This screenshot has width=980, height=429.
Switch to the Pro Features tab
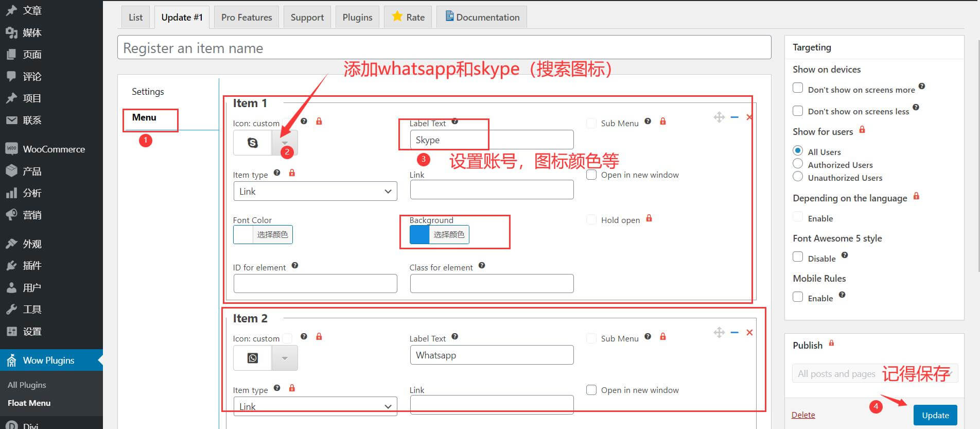pos(247,18)
